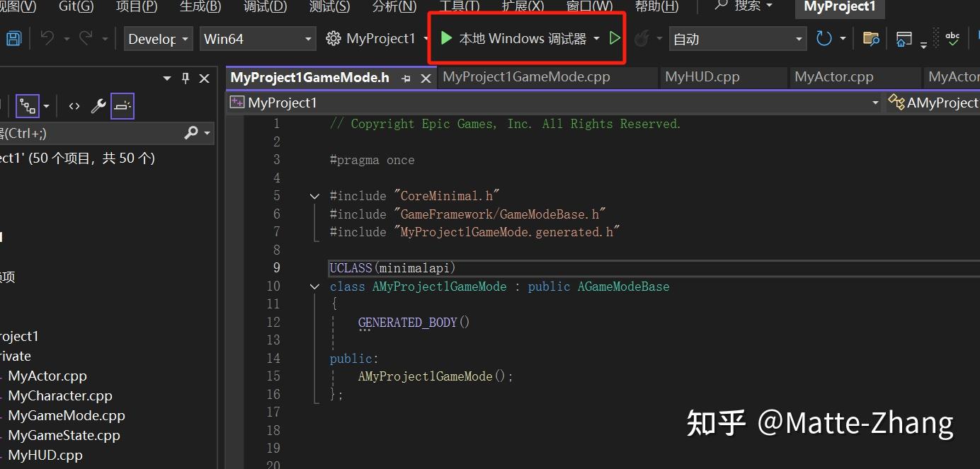
Task: Toggle Sync with Active Item node icon
Action: [x=26, y=106]
